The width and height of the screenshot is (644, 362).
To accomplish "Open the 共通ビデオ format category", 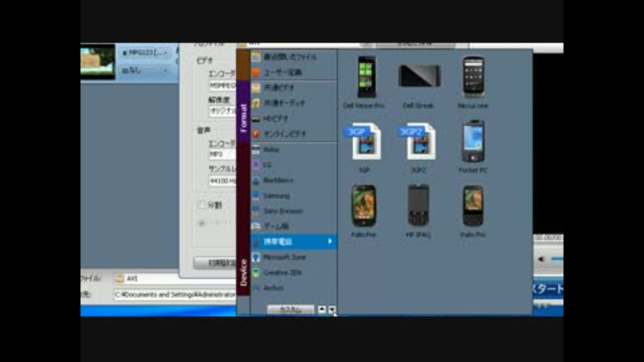I will 294,88.
